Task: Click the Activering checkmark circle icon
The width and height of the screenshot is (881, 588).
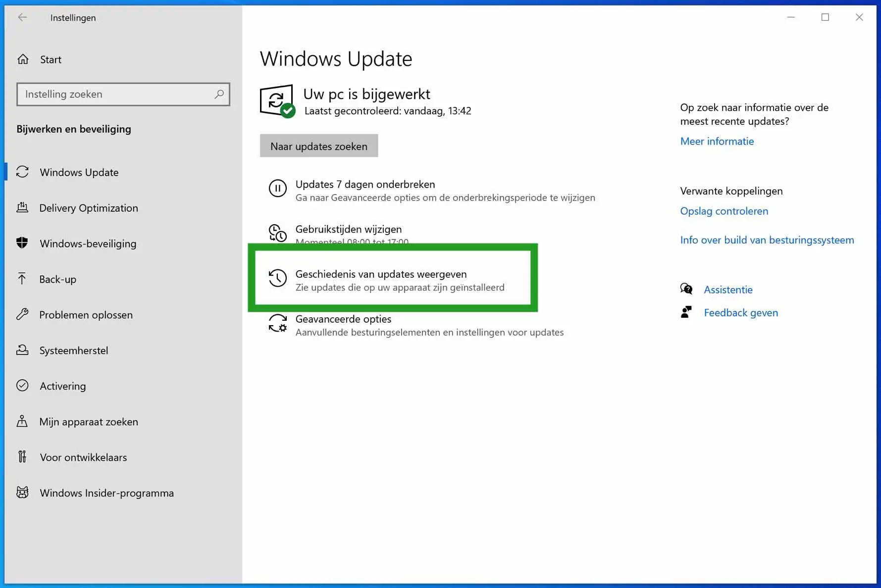Action: (22, 386)
